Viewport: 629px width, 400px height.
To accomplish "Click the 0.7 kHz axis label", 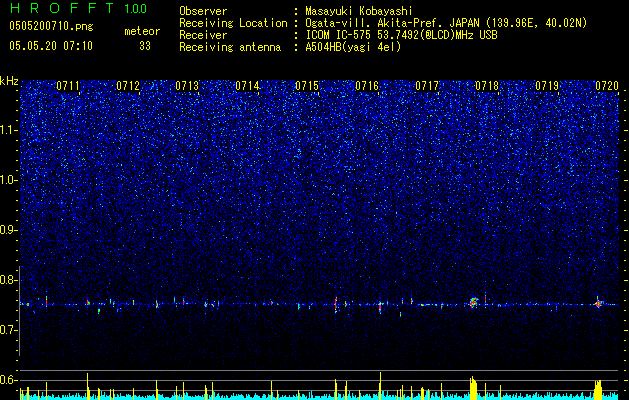I will tap(8, 330).
